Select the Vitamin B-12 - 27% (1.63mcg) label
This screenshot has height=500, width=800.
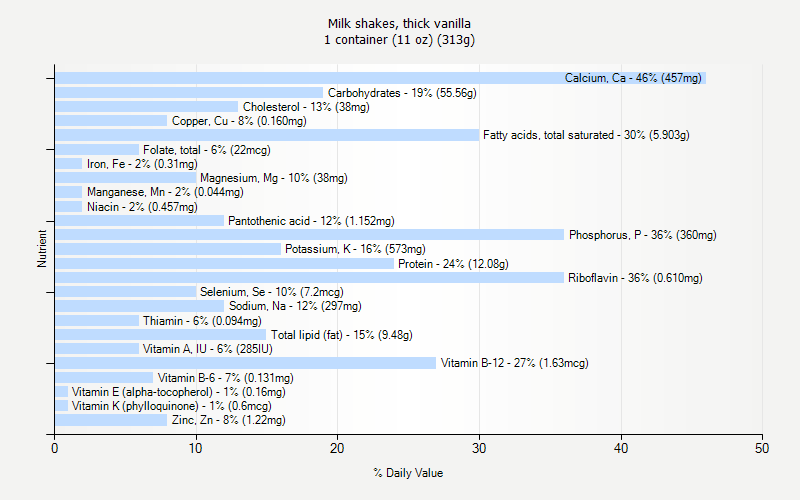(515, 363)
